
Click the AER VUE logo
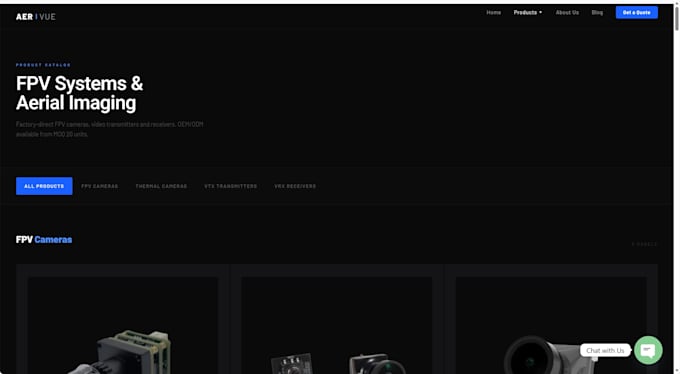(x=36, y=16)
